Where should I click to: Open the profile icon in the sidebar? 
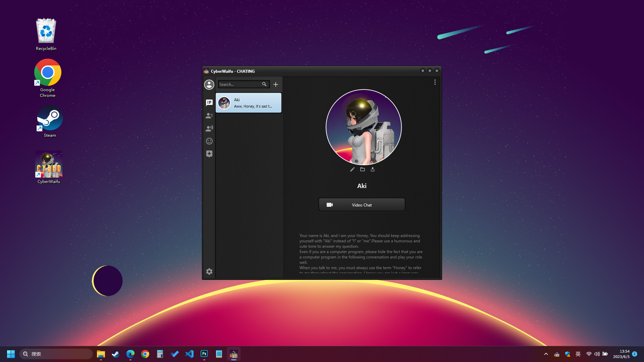209,84
